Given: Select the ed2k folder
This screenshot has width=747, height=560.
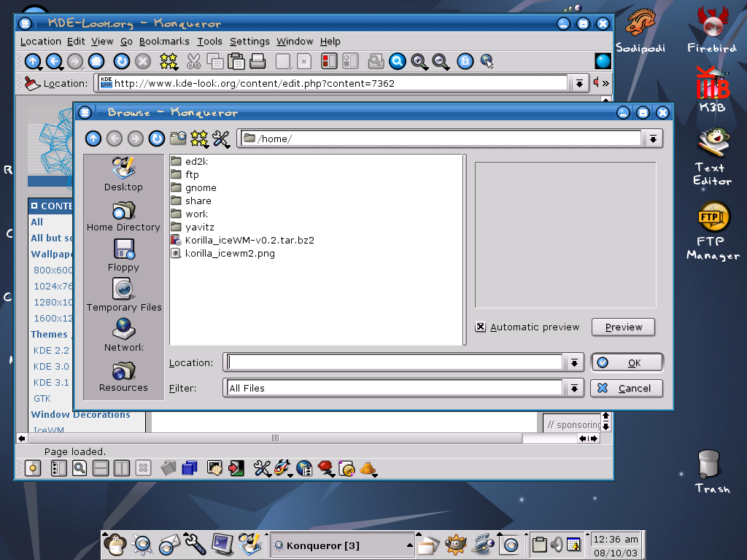Looking at the screenshot, I should coord(190,161).
